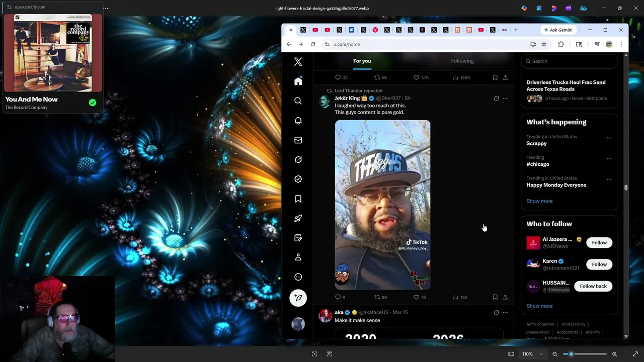This screenshot has height=362, width=644.
Task: Open Terms of Service link
Action: 540,324
